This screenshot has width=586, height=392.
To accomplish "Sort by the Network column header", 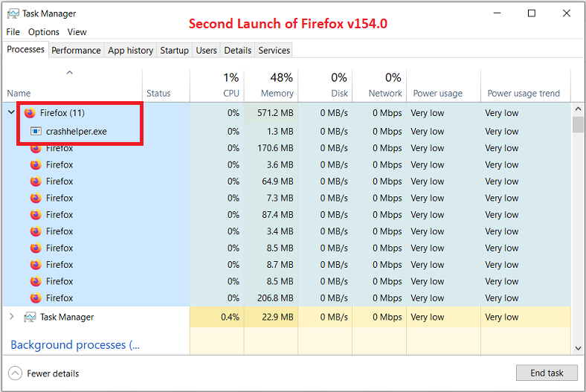I will 379,86.
